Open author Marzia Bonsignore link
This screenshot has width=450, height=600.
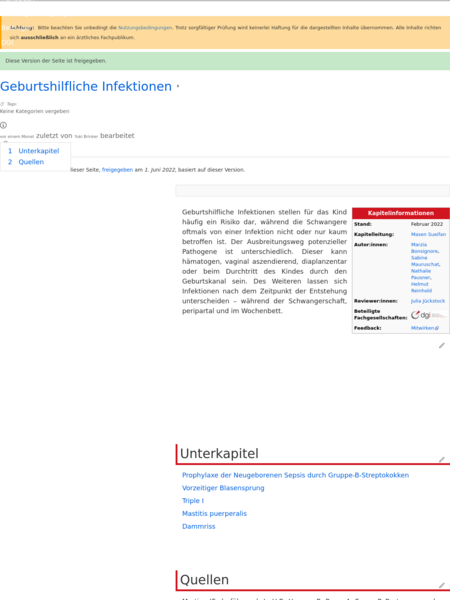click(425, 248)
